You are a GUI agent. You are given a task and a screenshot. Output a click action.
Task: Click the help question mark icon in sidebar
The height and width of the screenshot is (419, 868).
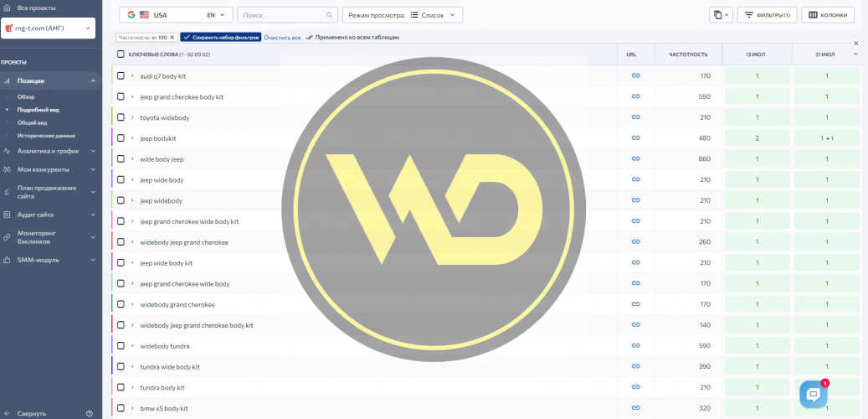click(90, 413)
